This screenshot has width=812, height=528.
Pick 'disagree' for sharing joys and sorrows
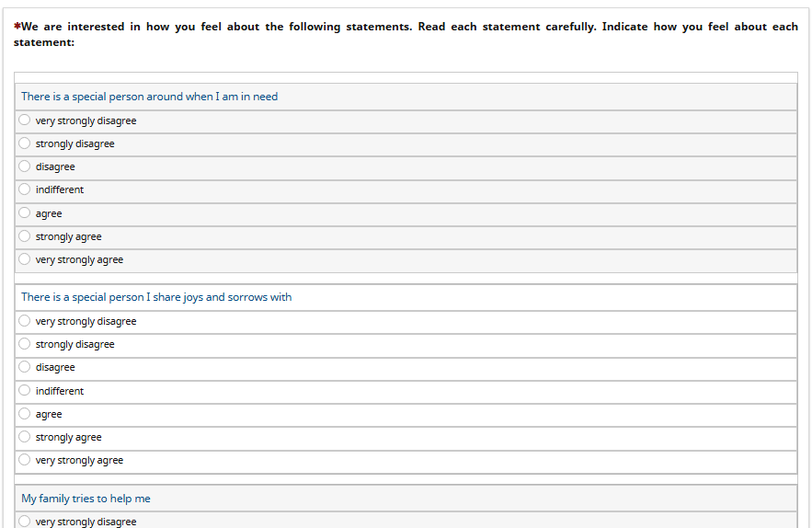(25, 367)
